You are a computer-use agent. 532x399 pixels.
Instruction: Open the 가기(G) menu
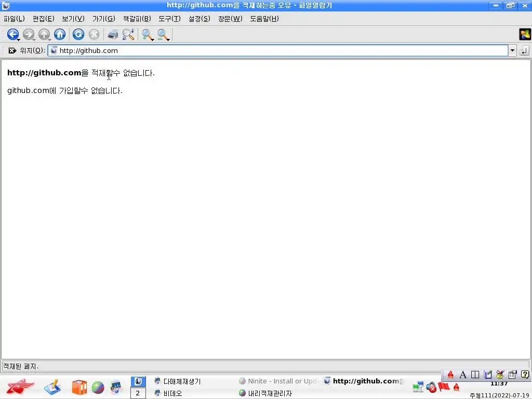104,19
